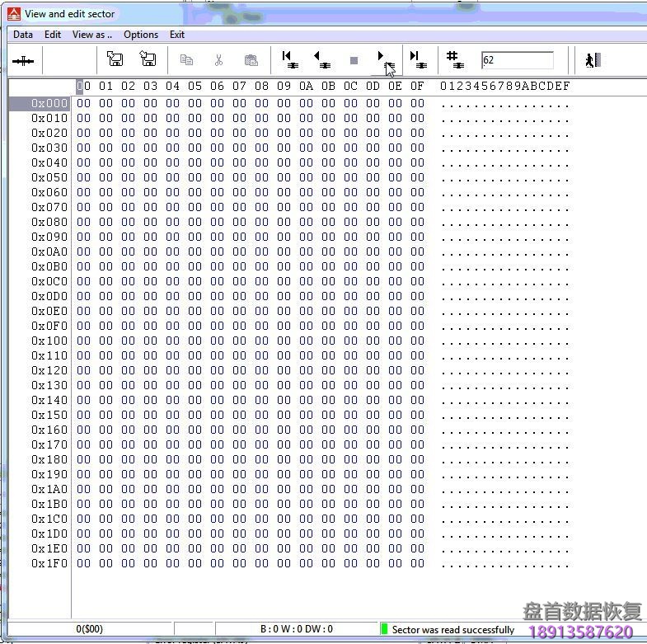Image resolution: width=647 pixels, height=644 pixels.
Task: Click the leftmost split position toolbar icon
Action: click(x=23, y=60)
